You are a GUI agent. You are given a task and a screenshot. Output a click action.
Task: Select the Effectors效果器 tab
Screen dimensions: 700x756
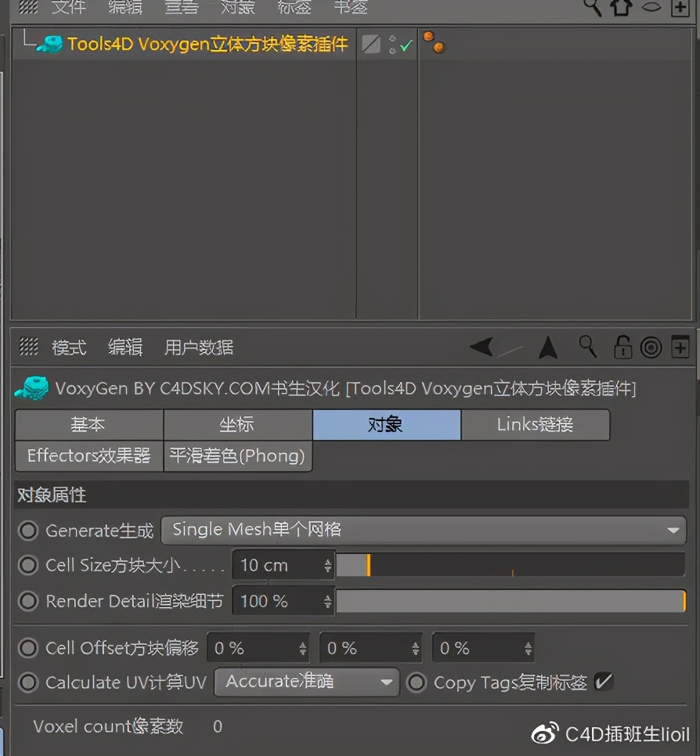coord(88,456)
